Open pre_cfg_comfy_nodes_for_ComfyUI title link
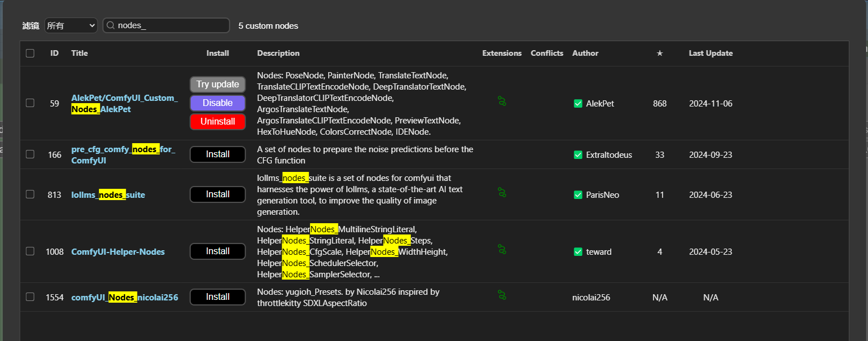Screen dimensions: 868x341 [123, 154]
